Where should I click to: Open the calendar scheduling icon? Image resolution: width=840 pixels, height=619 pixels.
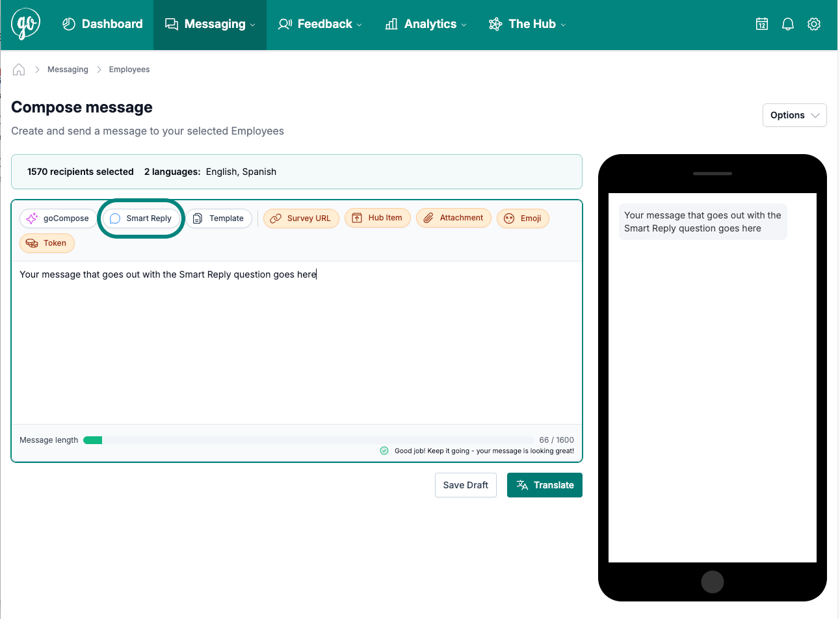[761, 23]
